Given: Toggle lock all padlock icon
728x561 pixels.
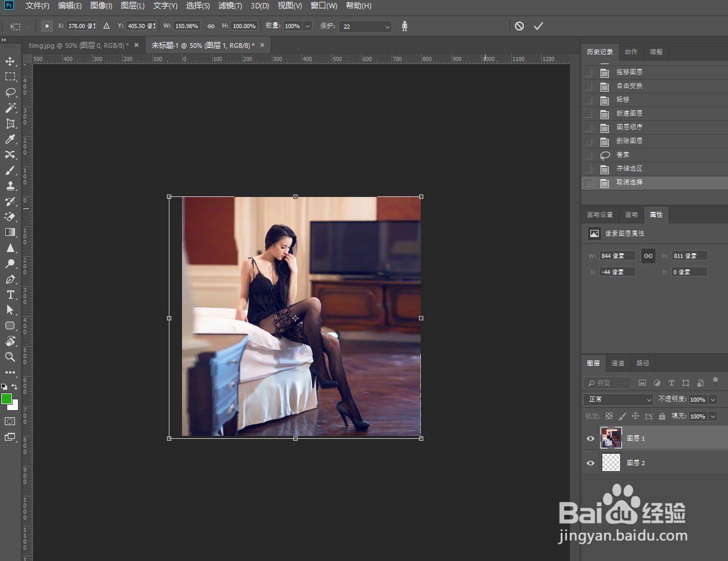Looking at the screenshot, I should coord(662,416).
